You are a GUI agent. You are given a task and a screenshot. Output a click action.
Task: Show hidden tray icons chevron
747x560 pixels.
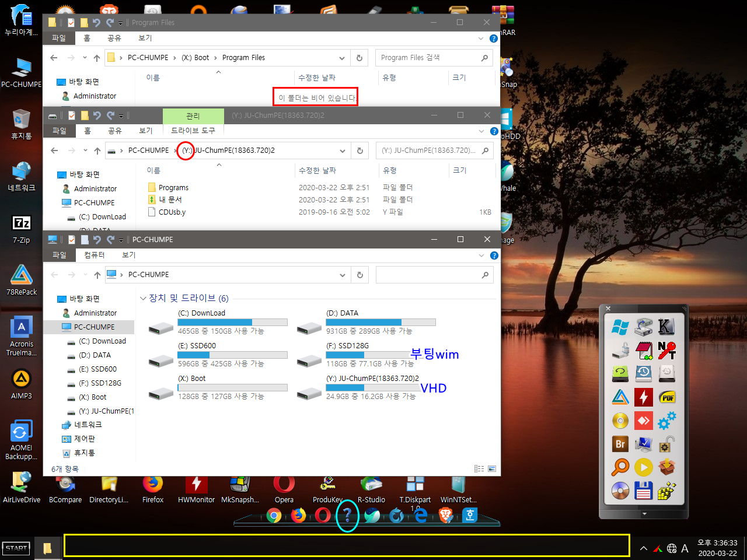coord(644,548)
